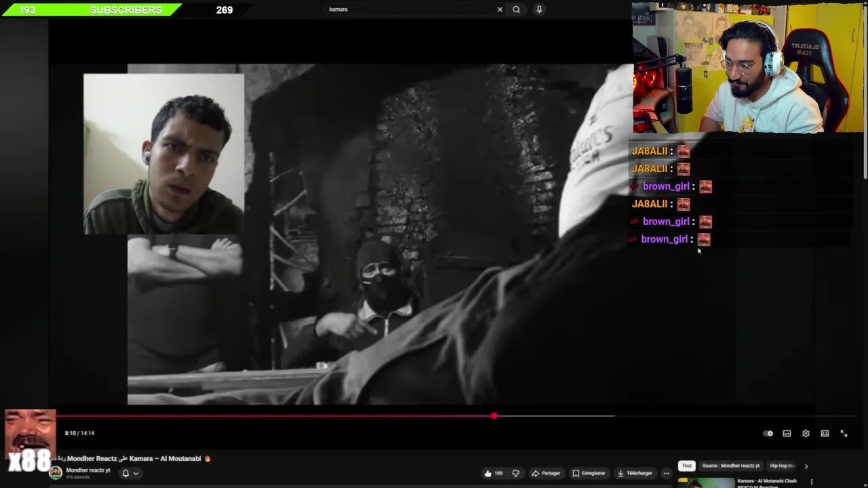Toggle subtitles with the captions icon

pos(787,434)
